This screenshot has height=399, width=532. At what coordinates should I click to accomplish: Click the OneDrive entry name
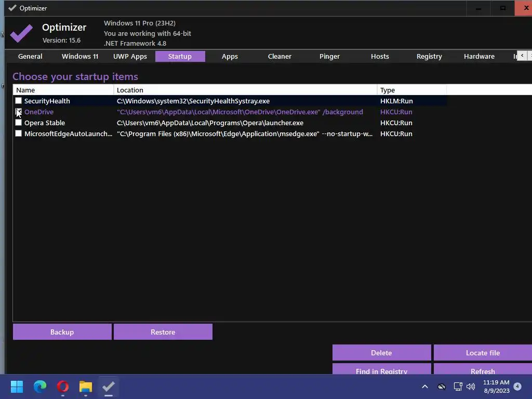click(39, 112)
